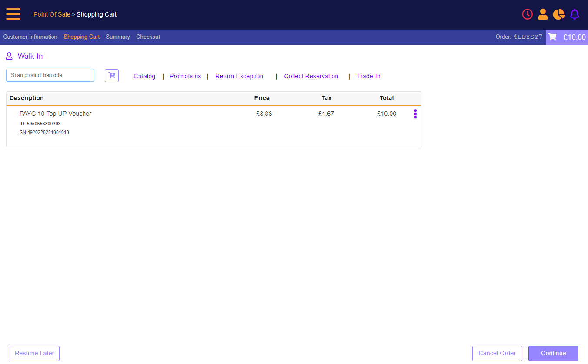Click the Price column header

point(262,98)
